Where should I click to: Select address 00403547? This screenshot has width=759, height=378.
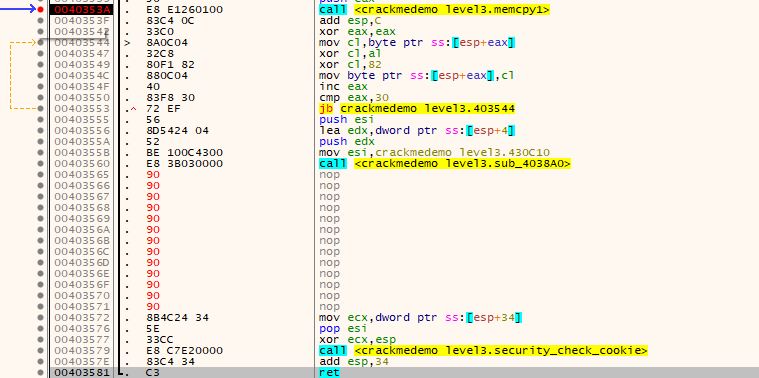click(x=81, y=54)
